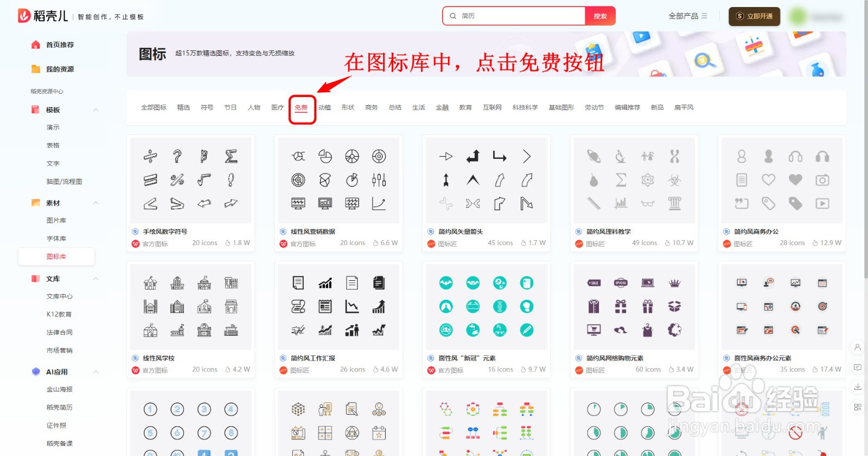Click the red 搜索 button
Viewport: 868px width, 456px height.
600,16
